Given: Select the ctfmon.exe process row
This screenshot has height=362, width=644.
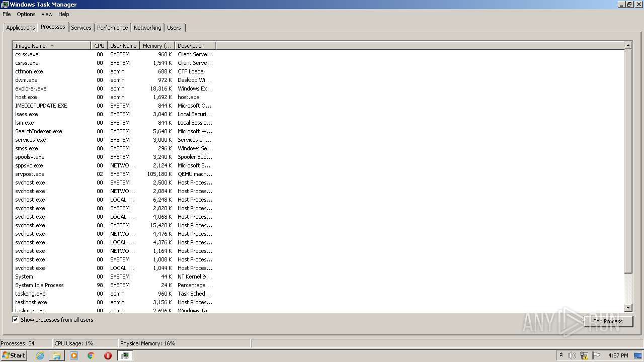Looking at the screenshot, I should click(x=114, y=71).
